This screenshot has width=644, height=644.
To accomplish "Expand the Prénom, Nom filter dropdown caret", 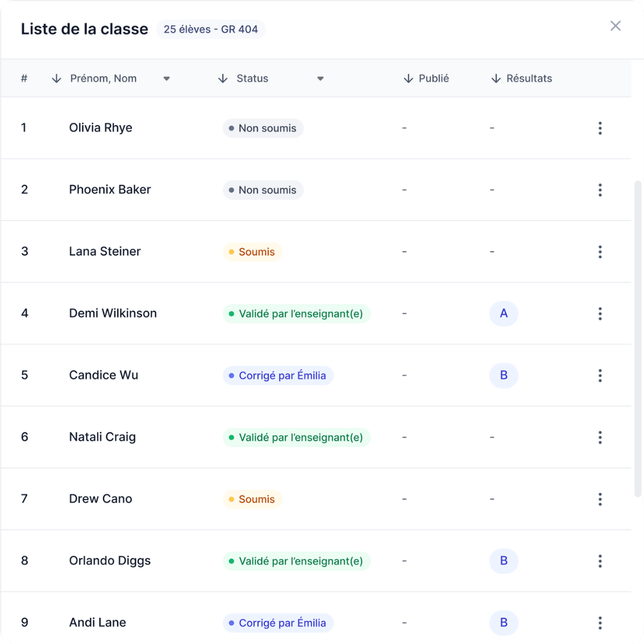I will (167, 79).
